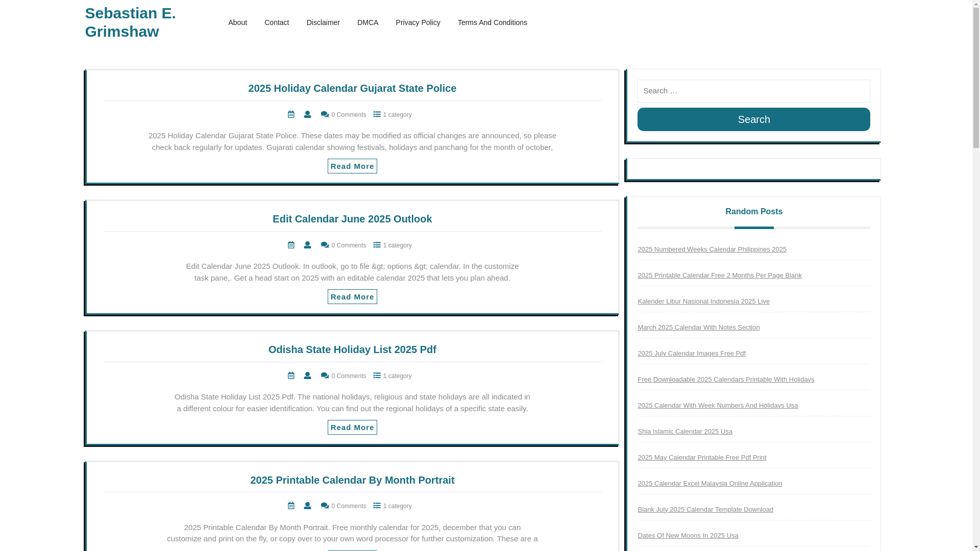Image resolution: width=980 pixels, height=551 pixels.
Task: Go to Sebastian E. Grimshaw site home
Action: (x=130, y=22)
